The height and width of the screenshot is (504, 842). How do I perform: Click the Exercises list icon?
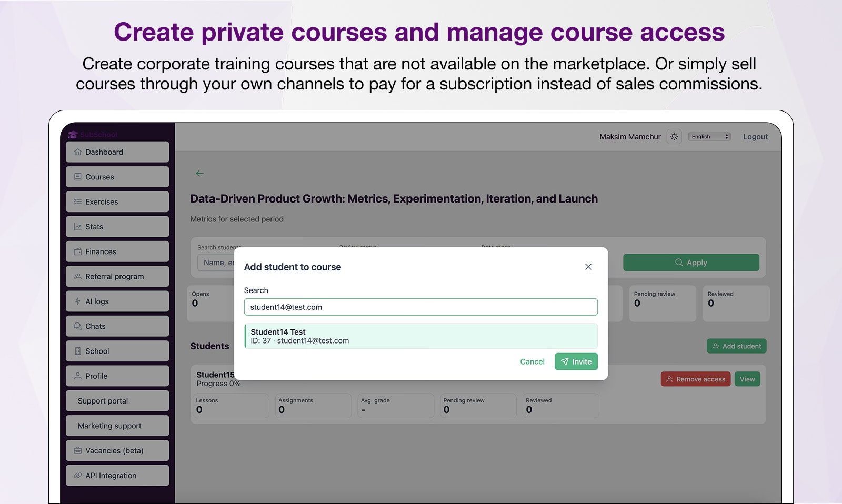[x=78, y=202]
